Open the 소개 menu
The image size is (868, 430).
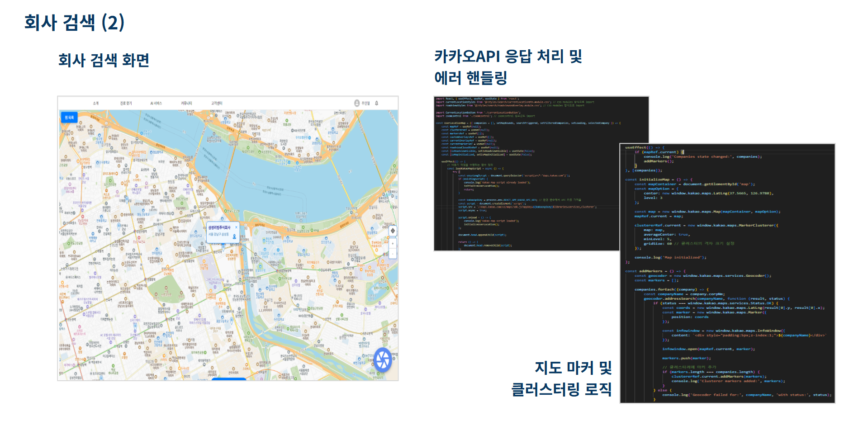[95, 103]
